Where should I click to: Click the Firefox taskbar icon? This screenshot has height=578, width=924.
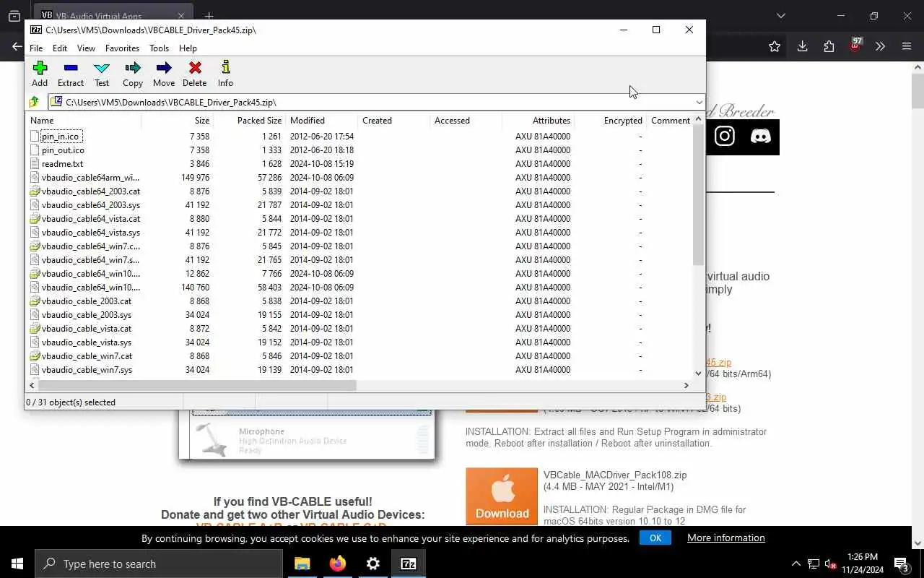(338, 564)
